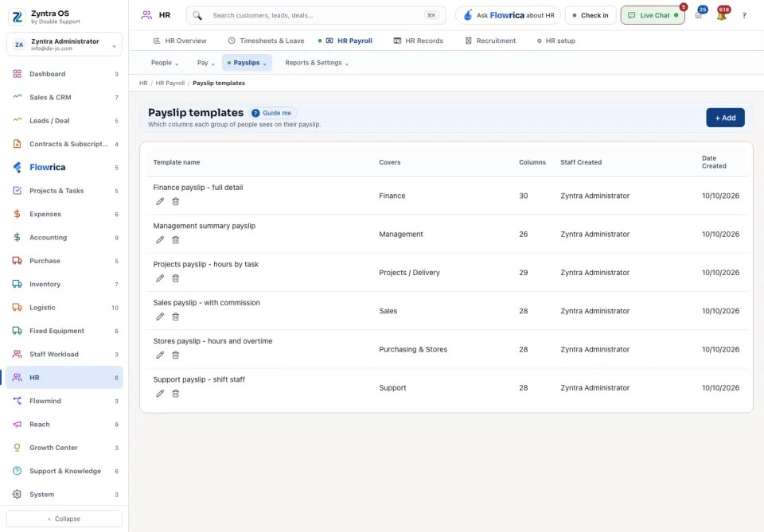
Task: Go to HR breadcrumb link
Action: tap(143, 83)
